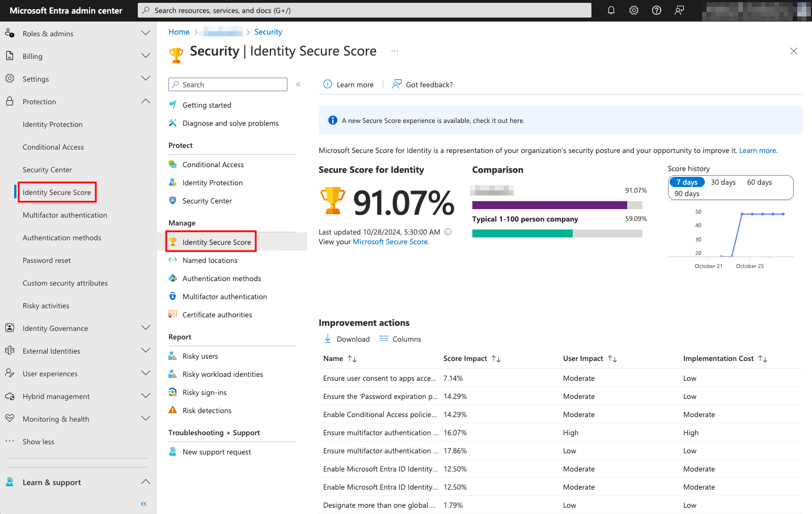Click the Protection lock icon
The image size is (812, 514).
coord(10,101)
